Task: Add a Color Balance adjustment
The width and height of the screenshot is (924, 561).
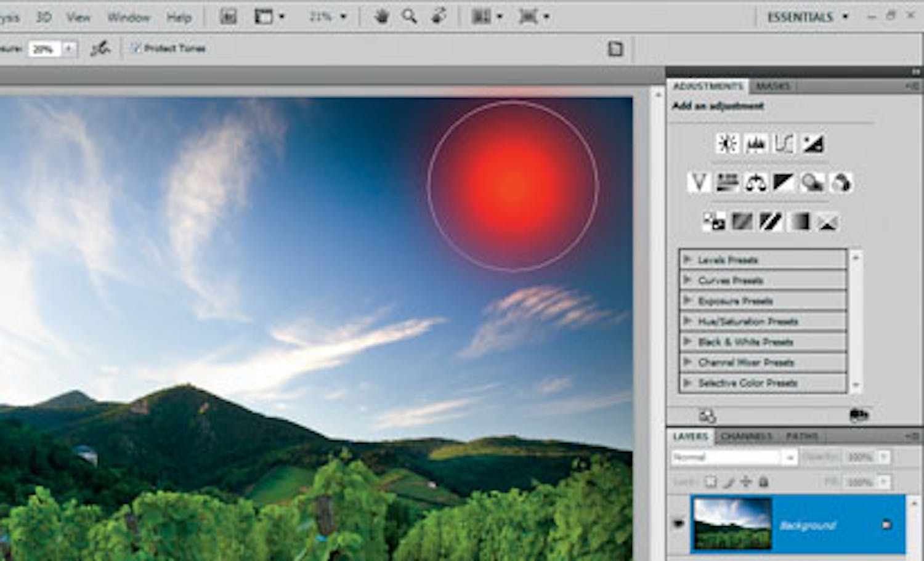Action: click(755, 183)
